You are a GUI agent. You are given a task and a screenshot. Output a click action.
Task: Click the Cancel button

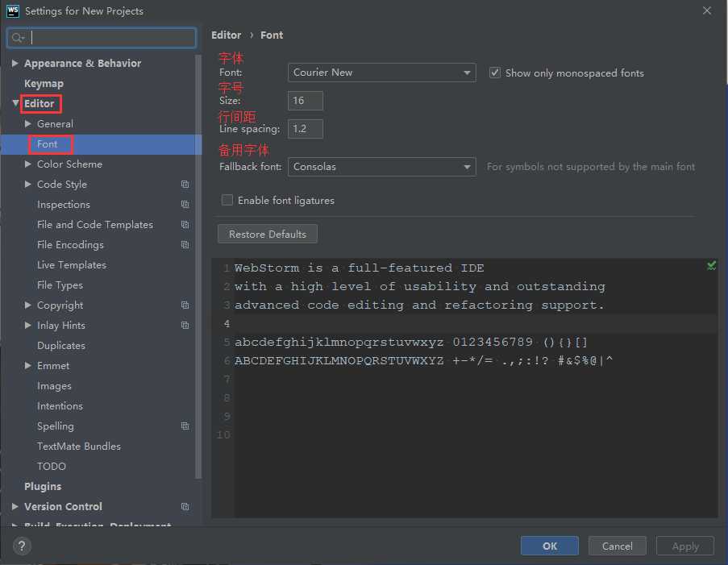click(617, 546)
